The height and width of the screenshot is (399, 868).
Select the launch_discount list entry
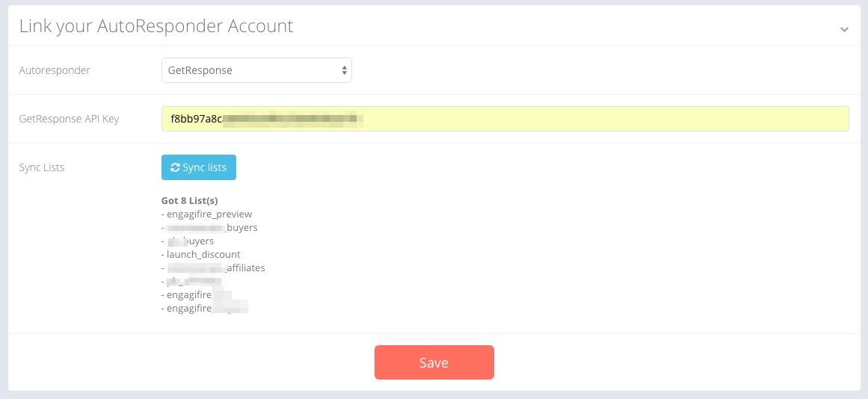coord(203,255)
